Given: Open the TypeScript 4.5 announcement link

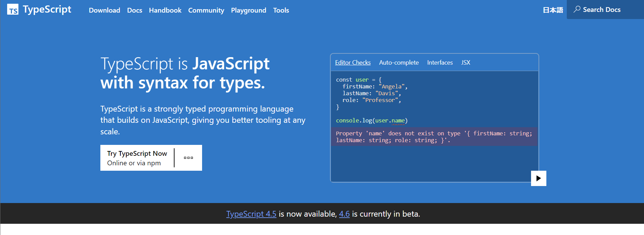Looking at the screenshot, I should tap(251, 214).
